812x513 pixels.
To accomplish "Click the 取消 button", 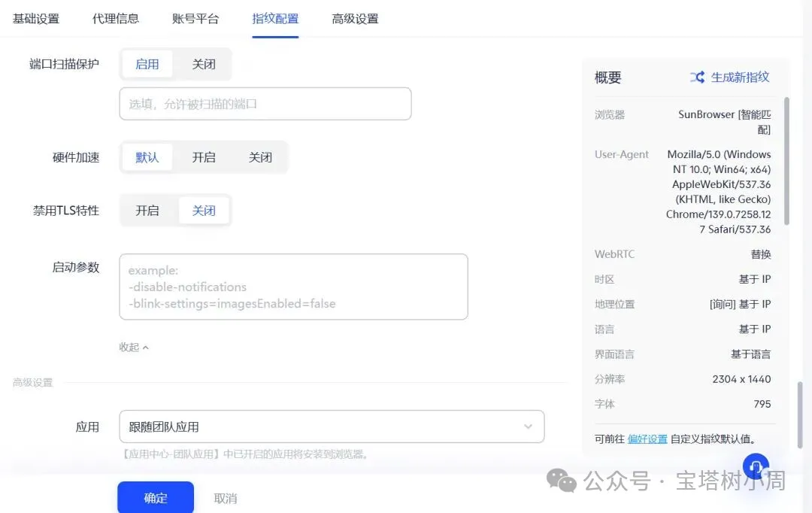I will tap(226, 498).
